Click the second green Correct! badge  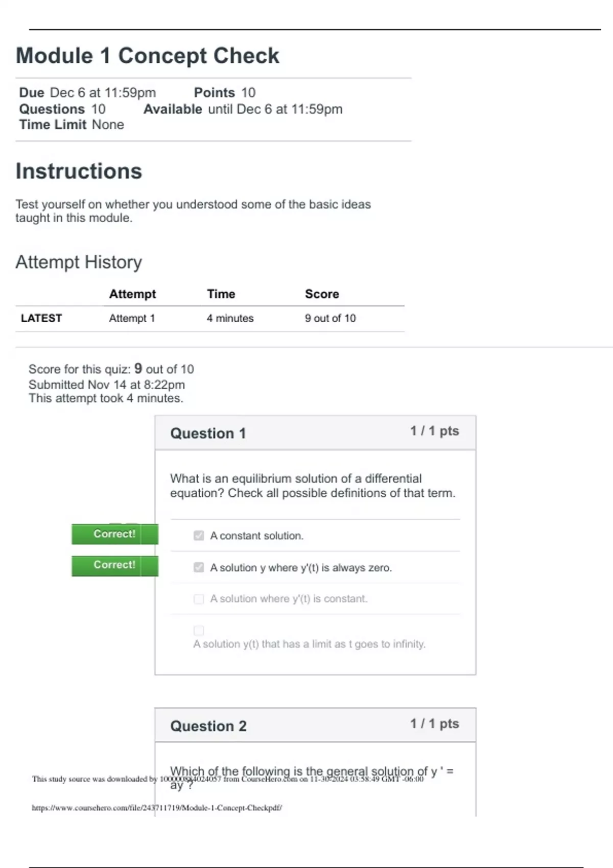click(x=114, y=565)
